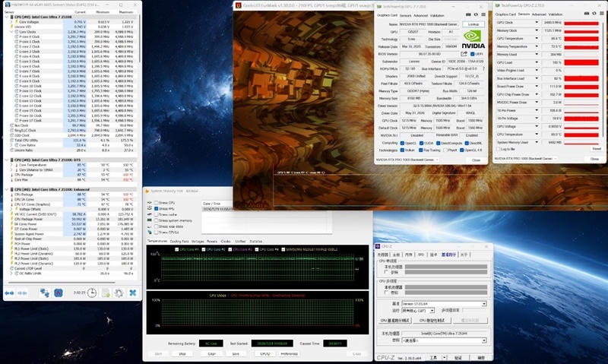Open GPU Temperature sensor dropdown arrow

click(537, 39)
